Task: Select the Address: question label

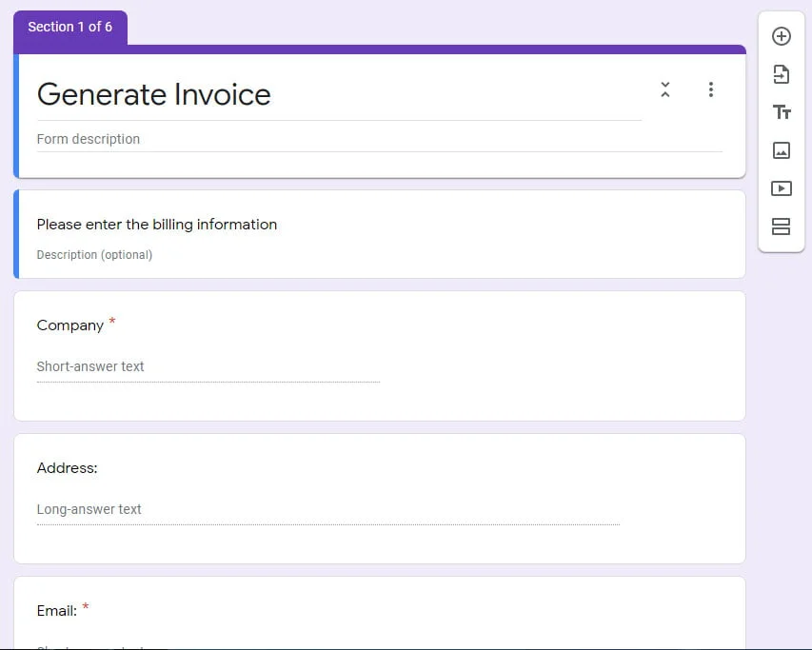Action: click(x=67, y=468)
